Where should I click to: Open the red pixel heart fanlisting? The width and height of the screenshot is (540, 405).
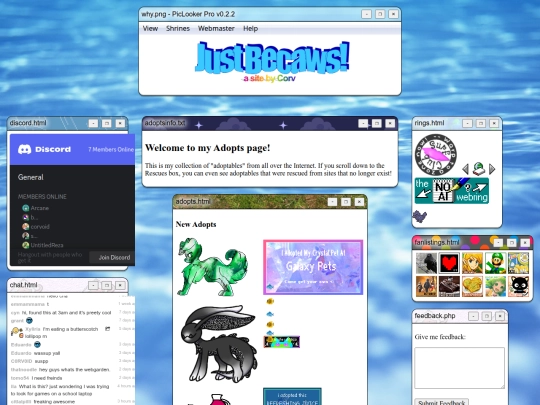point(449,263)
